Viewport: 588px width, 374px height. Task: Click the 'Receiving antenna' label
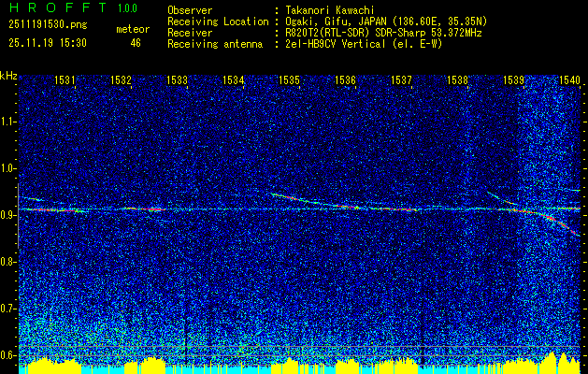[215, 44]
